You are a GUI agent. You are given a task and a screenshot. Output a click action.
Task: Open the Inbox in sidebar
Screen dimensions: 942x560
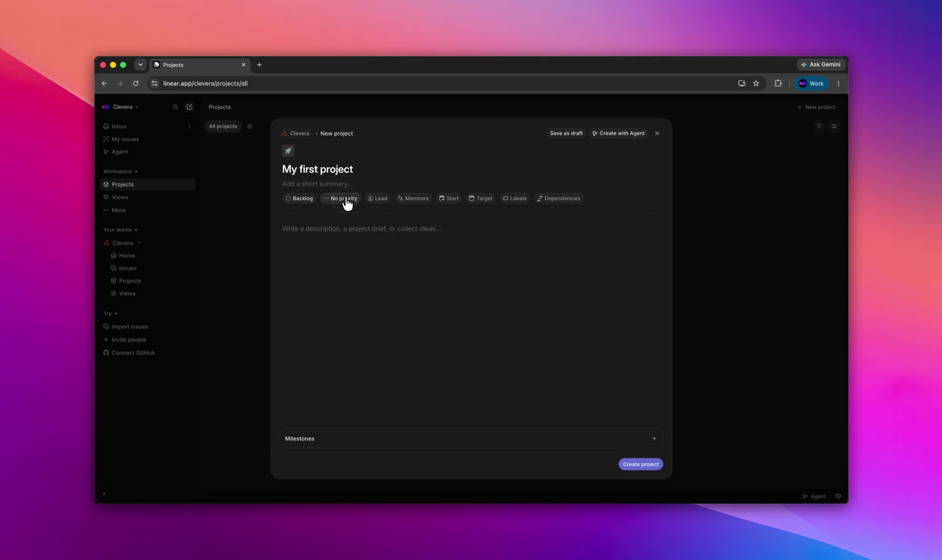[147, 127]
